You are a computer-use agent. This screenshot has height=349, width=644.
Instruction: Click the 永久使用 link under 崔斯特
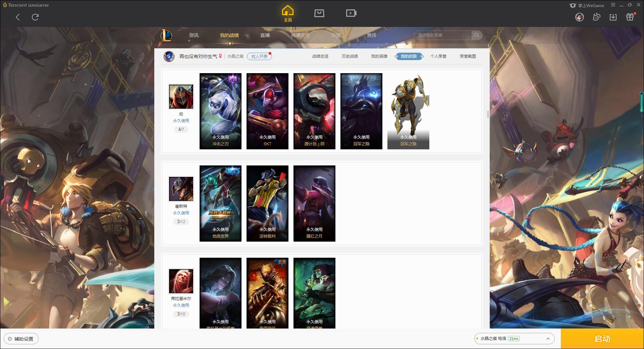pos(181,213)
